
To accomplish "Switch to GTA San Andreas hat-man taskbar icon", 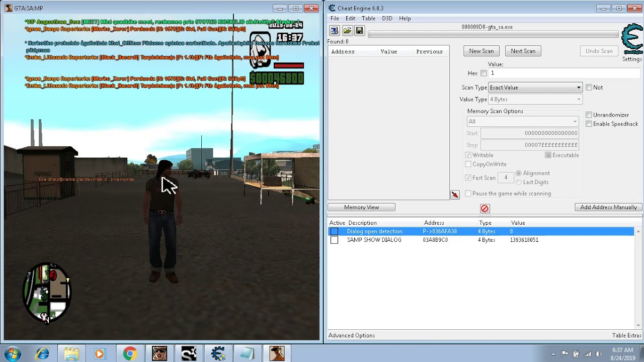I will click(277, 354).
